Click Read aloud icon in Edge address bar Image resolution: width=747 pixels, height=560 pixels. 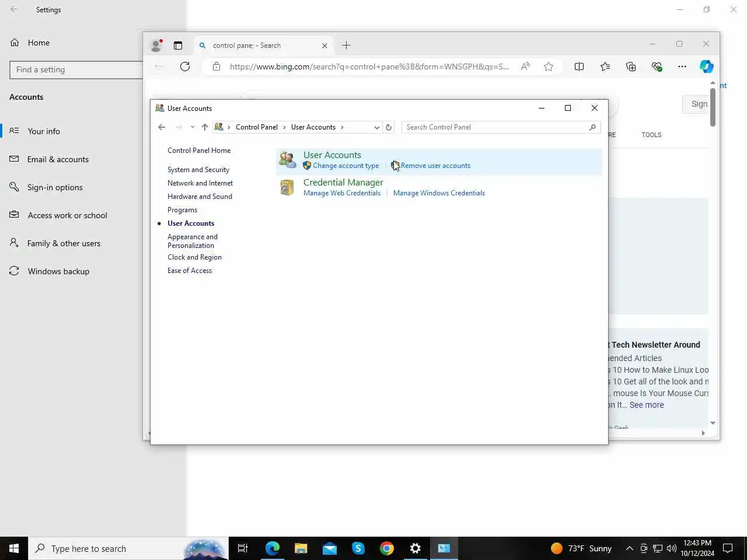coord(525,66)
